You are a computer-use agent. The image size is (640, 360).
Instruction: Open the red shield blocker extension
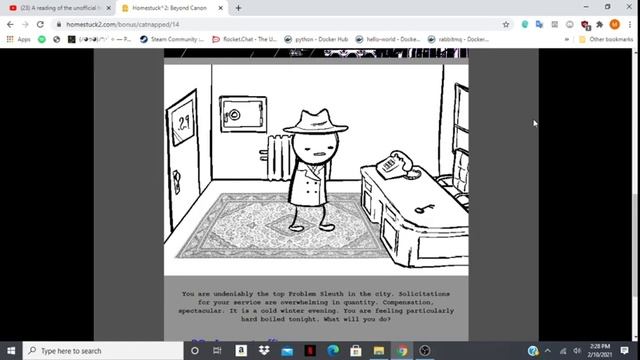pyautogui.click(x=585, y=25)
